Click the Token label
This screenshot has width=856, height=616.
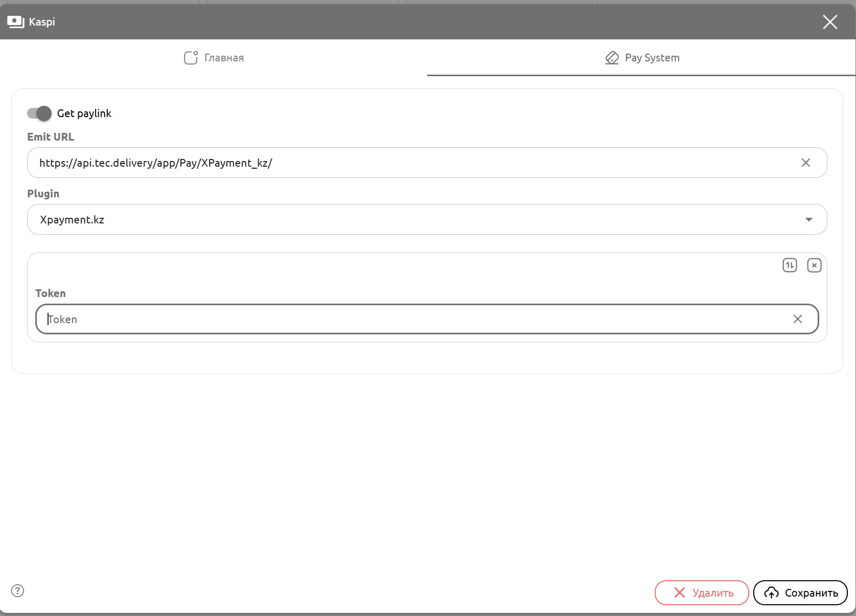50,293
